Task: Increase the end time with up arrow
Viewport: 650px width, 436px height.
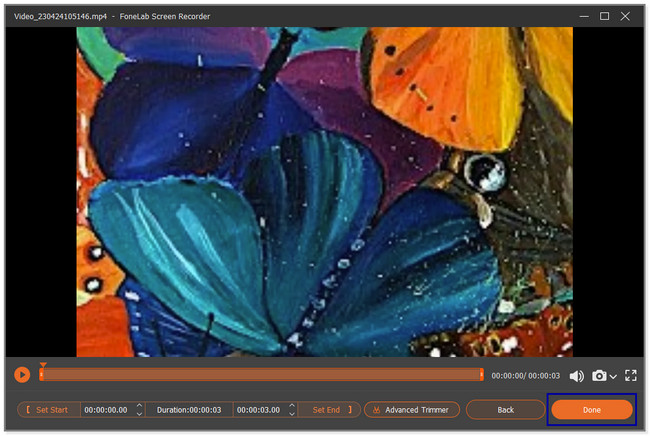Action: click(x=292, y=405)
